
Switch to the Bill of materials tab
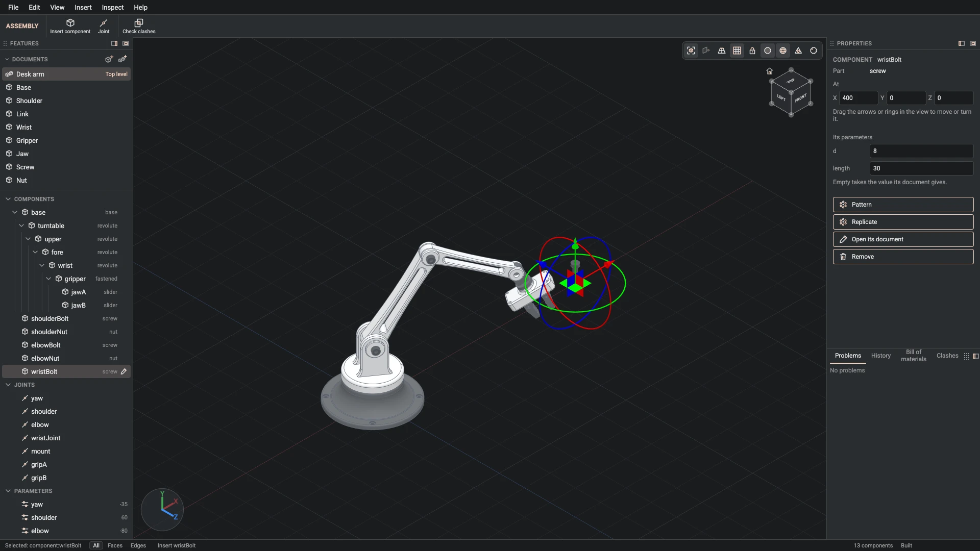click(913, 356)
